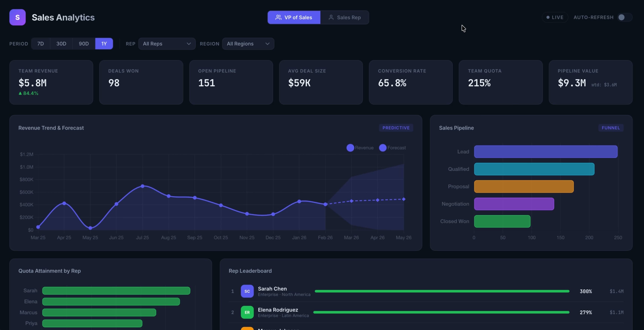
Task: Click the LIVE status indicator dot
Action: click(x=548, y=17)
